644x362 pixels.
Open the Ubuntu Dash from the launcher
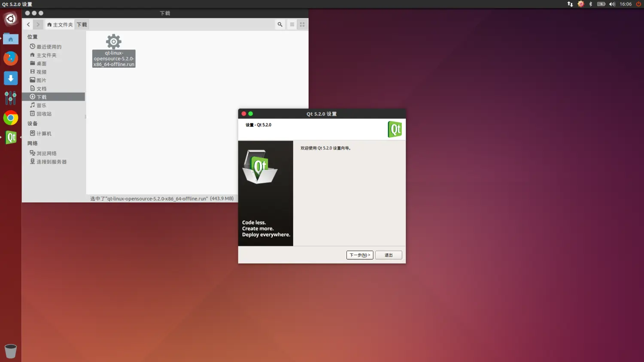tap(11, 19)
